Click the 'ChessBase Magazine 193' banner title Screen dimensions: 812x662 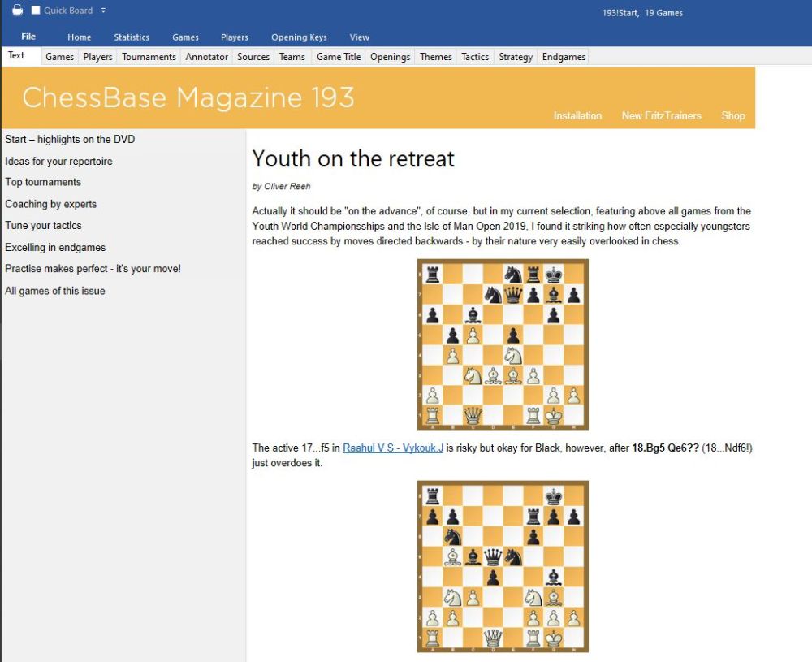[188, 97]
